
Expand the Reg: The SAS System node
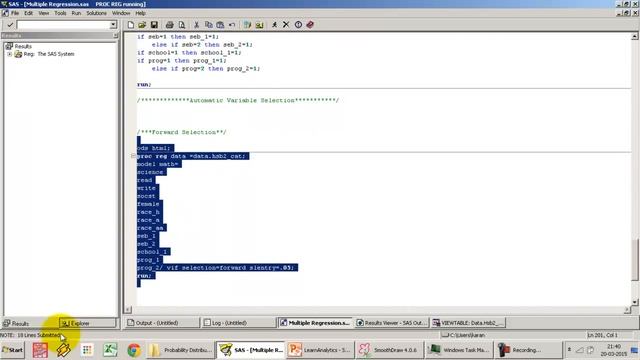[9, 54]
